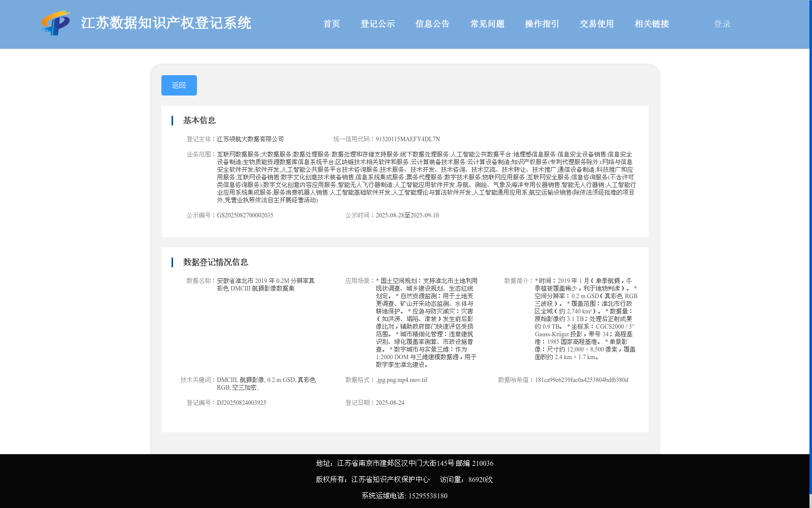
Task: Click the 应用场景 description text
Action: [x=426, y=323]
